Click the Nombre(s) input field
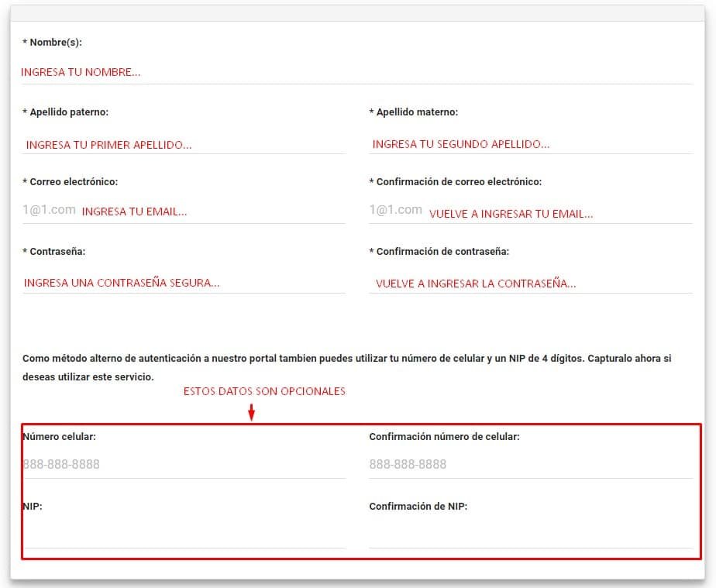Viewport: 716px width, 588px height. 357,72
